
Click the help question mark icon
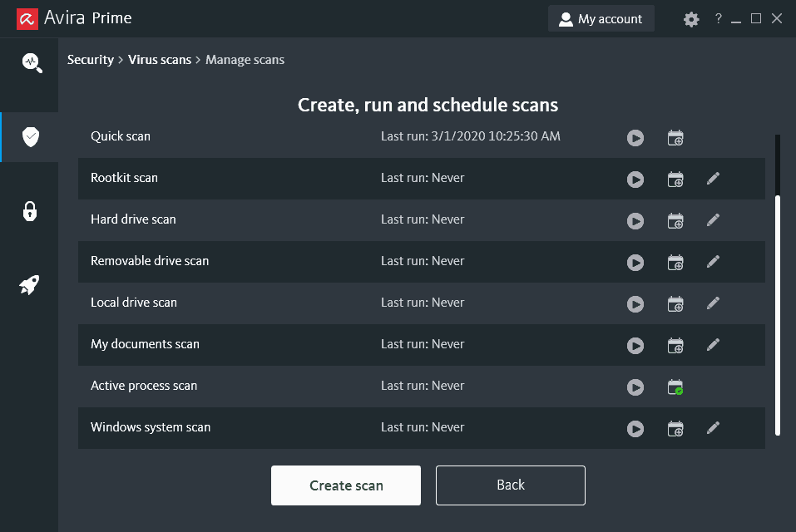pyautogui.click(x=718, y=19)
